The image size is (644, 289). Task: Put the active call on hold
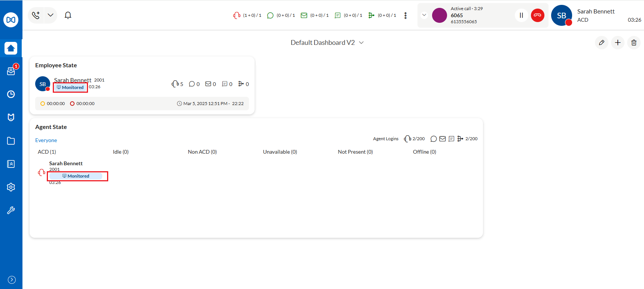point(521,15)
